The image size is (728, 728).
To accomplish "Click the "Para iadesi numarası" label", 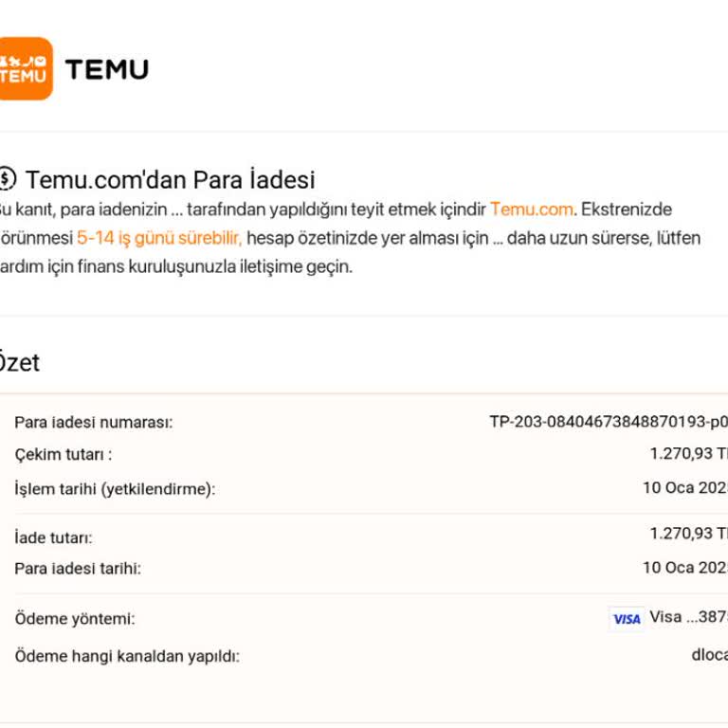I will tap(93, 423).
